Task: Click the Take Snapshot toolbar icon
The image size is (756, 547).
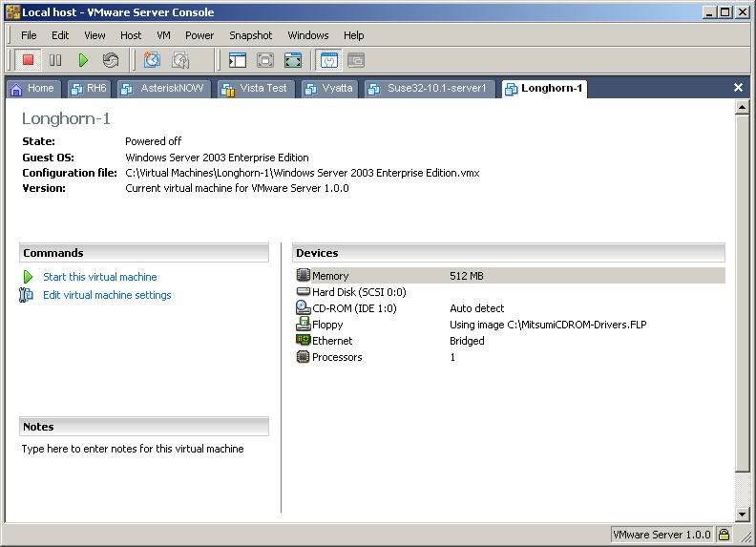Action: pos(152,60)
